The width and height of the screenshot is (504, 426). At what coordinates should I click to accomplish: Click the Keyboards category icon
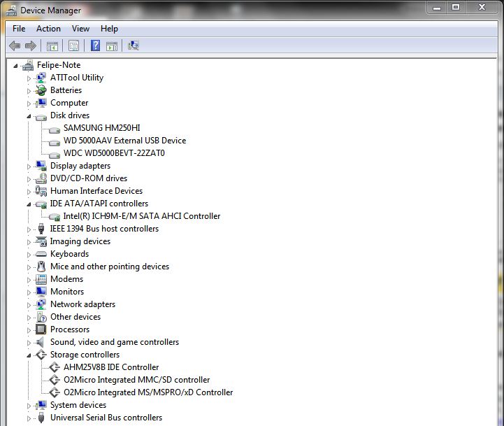[41, 254]
